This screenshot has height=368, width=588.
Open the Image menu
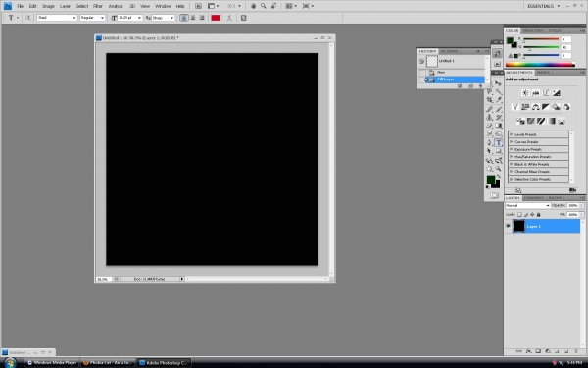click(x=48, y=6)
